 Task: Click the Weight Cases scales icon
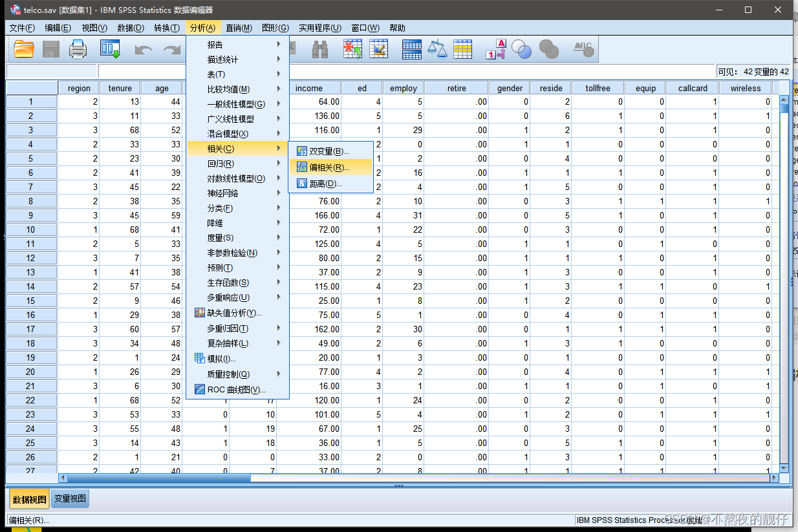click(438, 49)
